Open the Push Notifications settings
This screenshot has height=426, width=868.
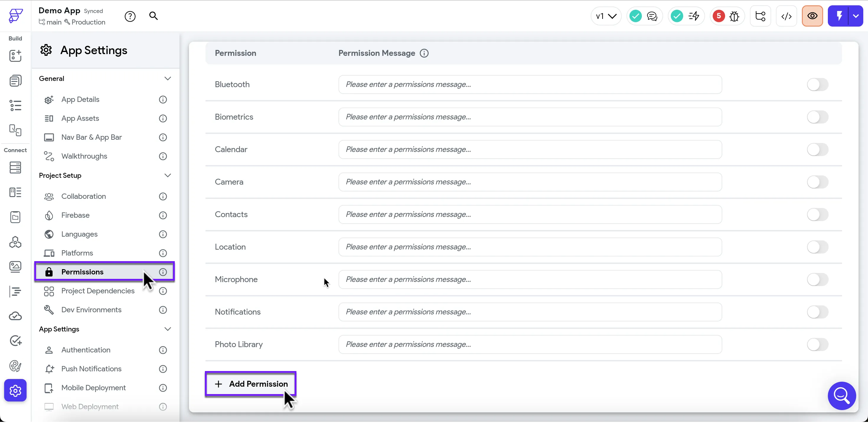[x=91, y=369]
